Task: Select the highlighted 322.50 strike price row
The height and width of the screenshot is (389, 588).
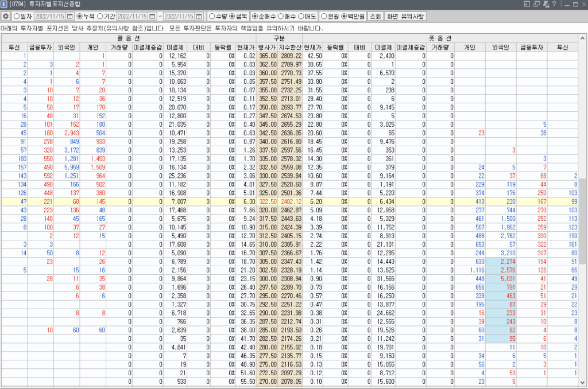Action: click(267, 202)
